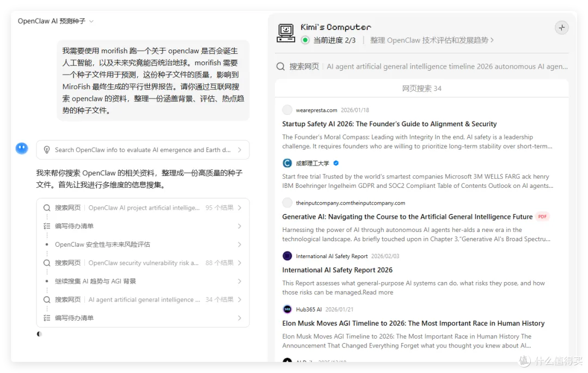This screenshot has width=588, height=373.
Task: Open Generative AI Navigating the Course result
Action: (407, 217)
